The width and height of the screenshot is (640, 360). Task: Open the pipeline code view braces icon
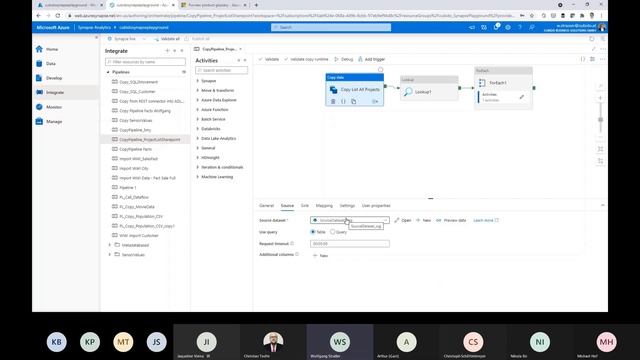click(583, 59)
